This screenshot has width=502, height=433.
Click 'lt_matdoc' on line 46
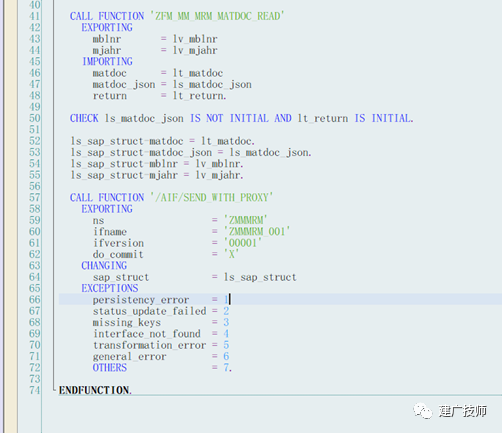point(198,73)
